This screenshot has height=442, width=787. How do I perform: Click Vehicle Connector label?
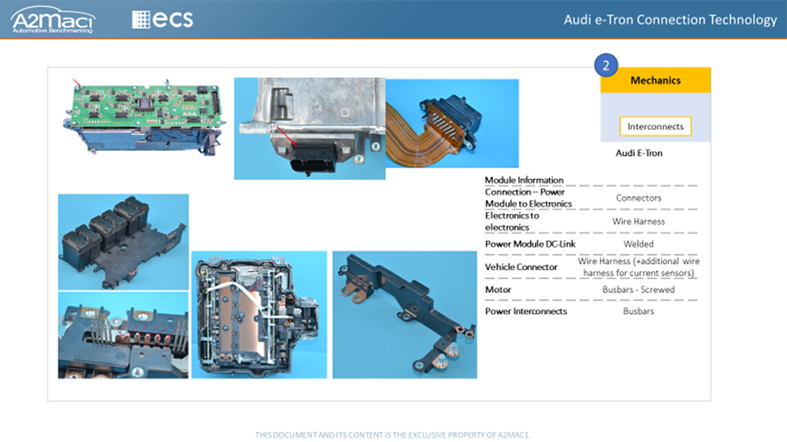click(x=521, y=267)
